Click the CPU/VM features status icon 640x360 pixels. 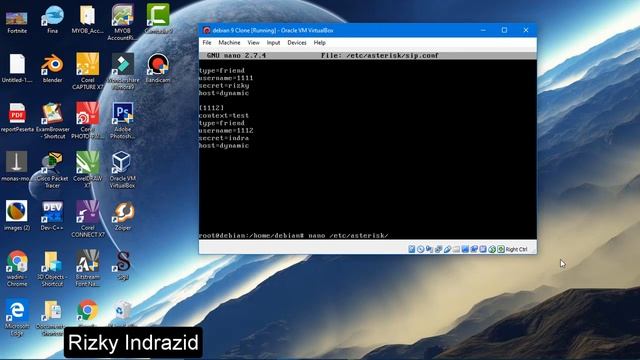click(x=483, y=249)
